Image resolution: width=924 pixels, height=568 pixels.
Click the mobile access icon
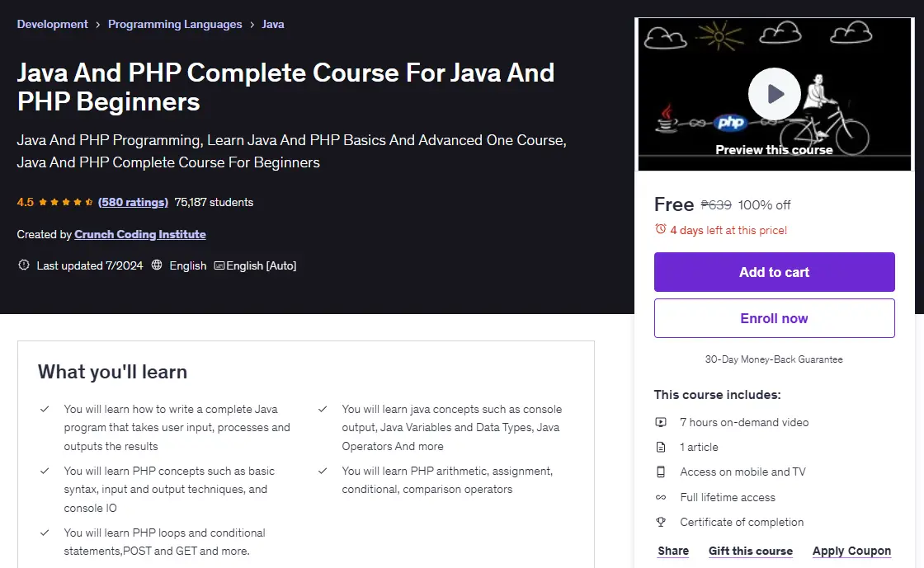coord(661,472)
